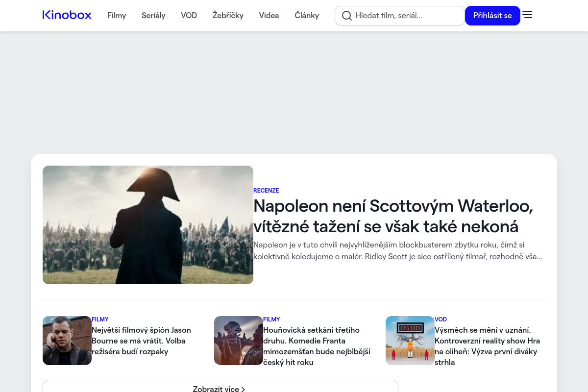Open the Jason Bourne spy article title

(x=141, y=341)
